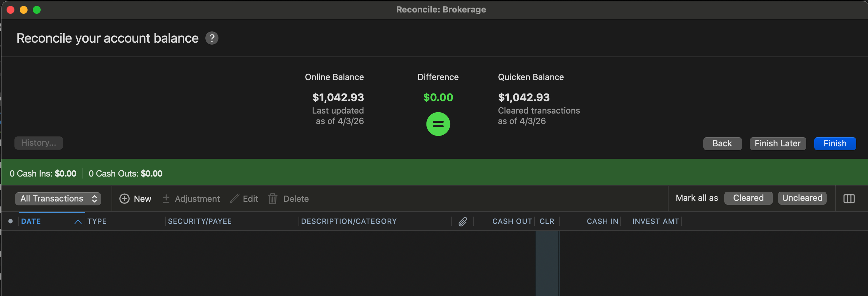Click the Edit pencil icon
868x296 pixels.
[234, 199]
